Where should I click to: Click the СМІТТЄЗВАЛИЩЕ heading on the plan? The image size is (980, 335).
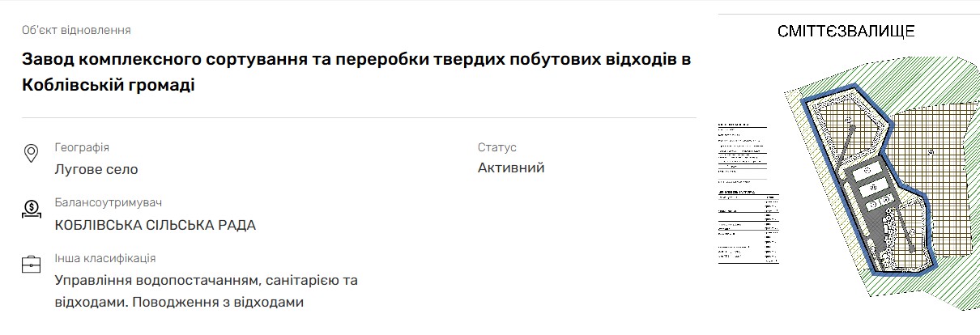[846, 32]
